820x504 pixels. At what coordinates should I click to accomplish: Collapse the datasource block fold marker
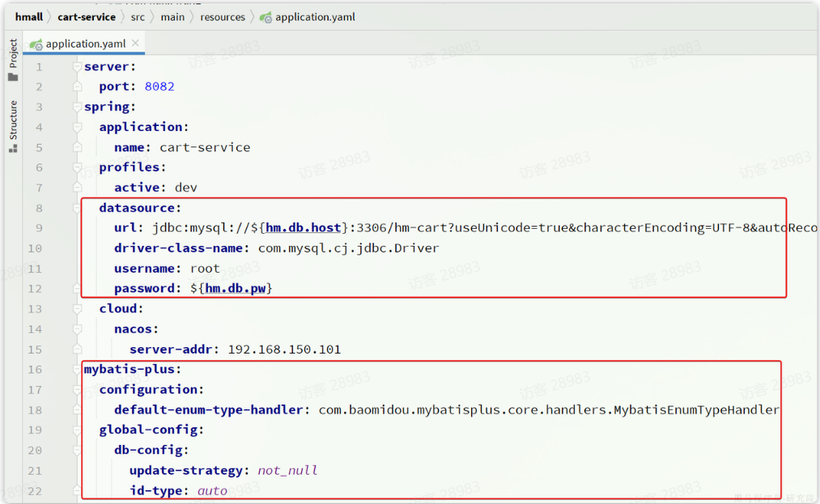click(x=78, y=208)
